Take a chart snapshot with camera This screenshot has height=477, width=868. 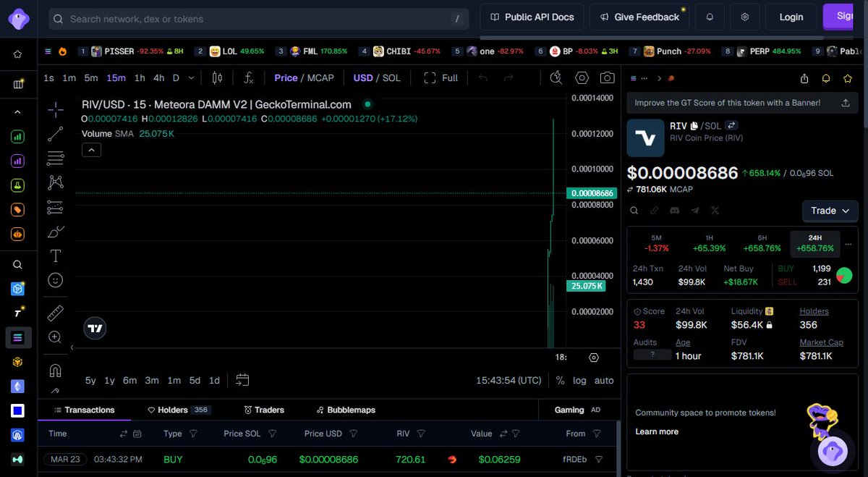click(608, 77)
